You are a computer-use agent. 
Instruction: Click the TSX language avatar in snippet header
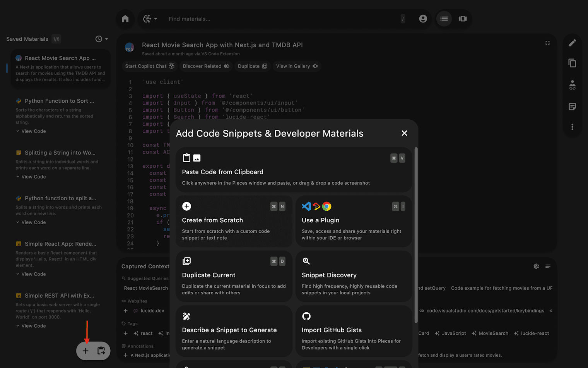(x=130, y=47)
